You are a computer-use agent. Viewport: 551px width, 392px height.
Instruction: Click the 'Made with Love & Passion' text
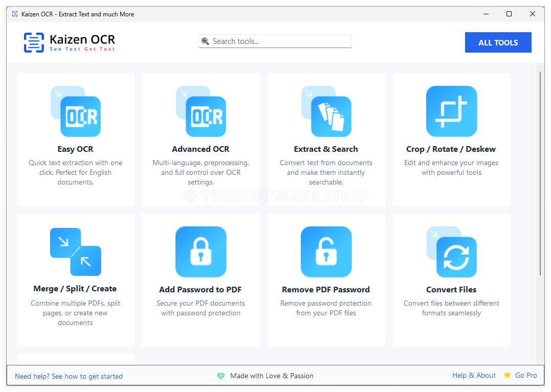272,376
